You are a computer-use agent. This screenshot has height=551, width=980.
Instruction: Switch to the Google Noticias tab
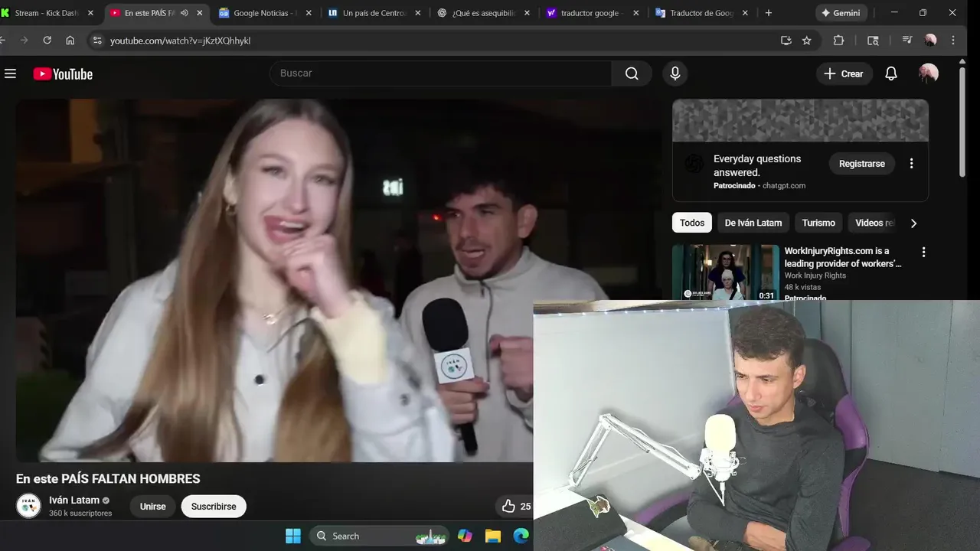[265, 13]
